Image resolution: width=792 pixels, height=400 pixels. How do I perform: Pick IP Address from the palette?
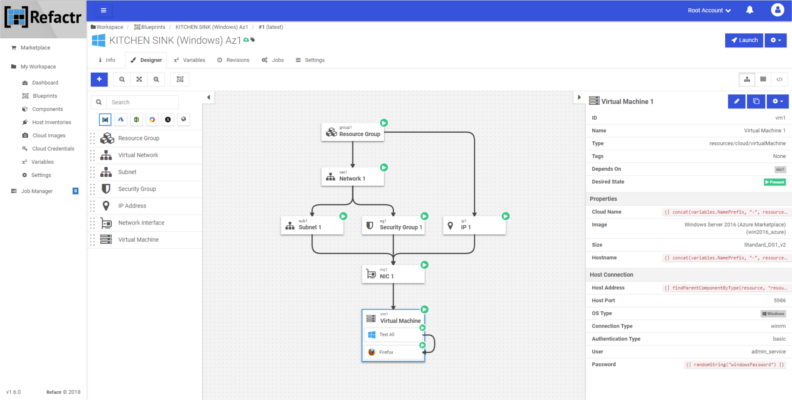(x=144, y=206)
